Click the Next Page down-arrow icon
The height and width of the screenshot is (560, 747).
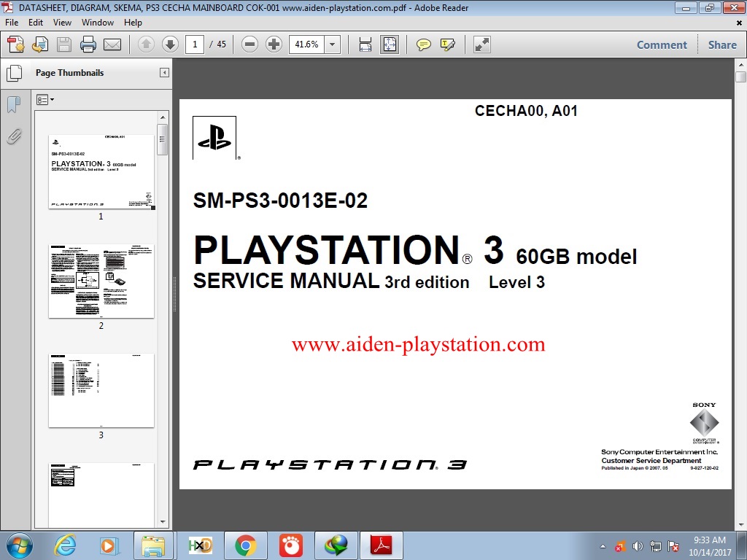169,44
